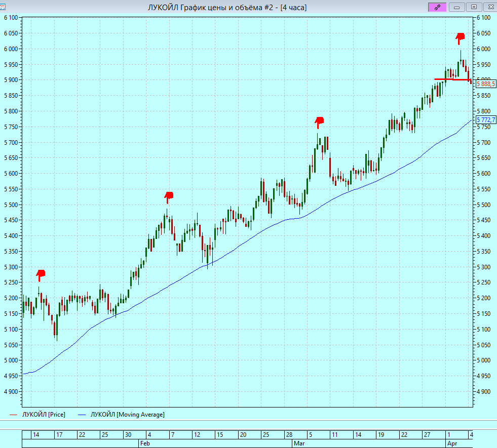Click the 5 300 label on left price axis

pyautogui.click(x=11, y=267)
